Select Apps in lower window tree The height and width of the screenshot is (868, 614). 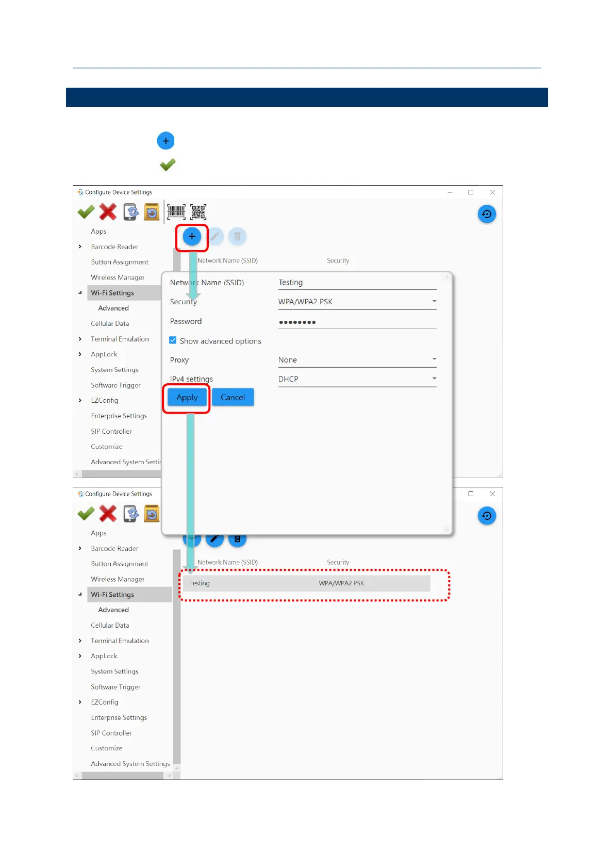click(98, 533)
